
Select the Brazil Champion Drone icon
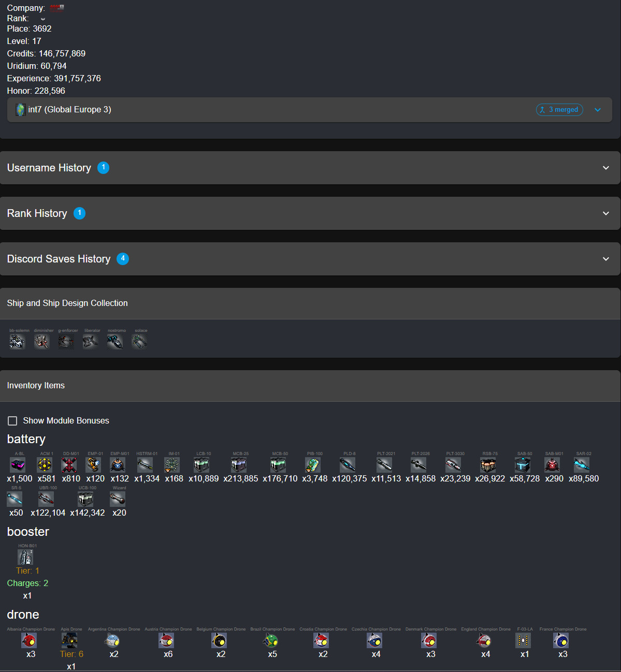pyautogui.click(x=270, y=640)
